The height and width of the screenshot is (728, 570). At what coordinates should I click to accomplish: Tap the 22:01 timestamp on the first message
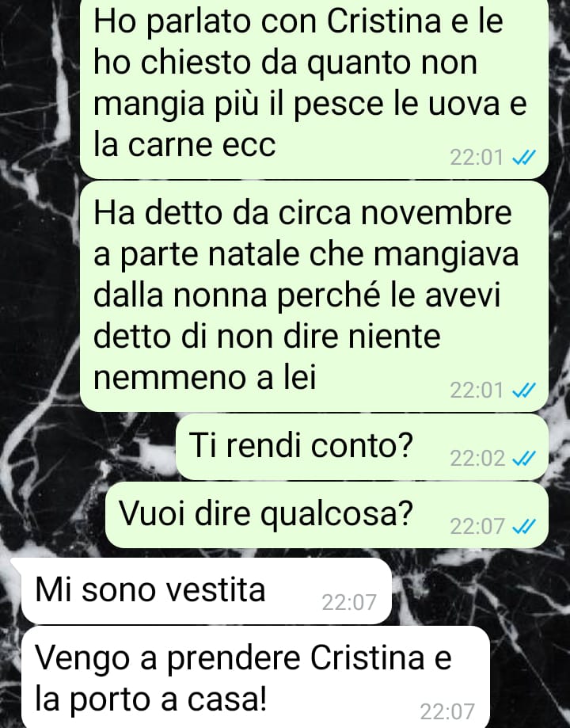477,158
